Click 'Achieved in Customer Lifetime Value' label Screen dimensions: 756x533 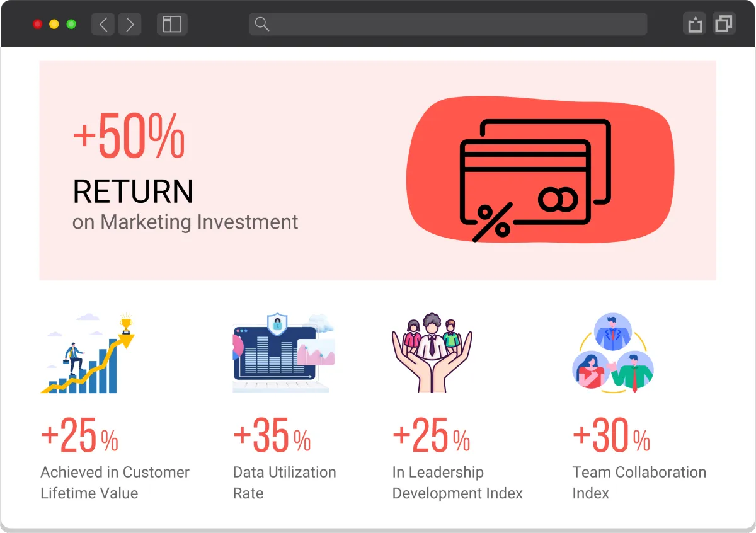(x=115, y=483)
